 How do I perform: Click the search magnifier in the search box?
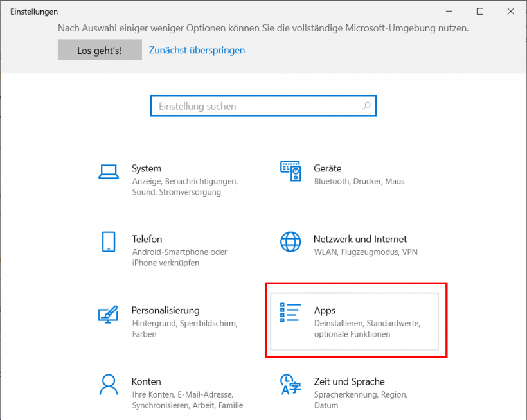tap(366, 105)
